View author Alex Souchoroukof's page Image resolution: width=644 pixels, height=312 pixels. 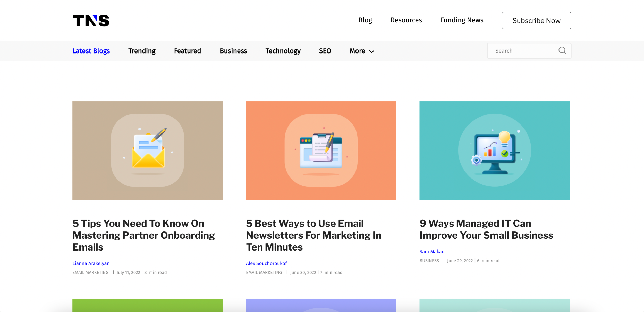(266, 263)
